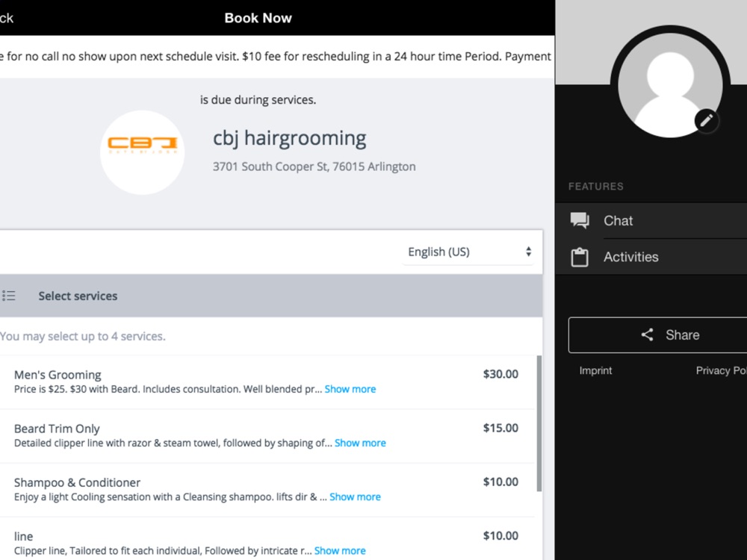This screenshot has height=560, width=747.
Task: Open the Privacy Policy link
Action: (722, 370)
